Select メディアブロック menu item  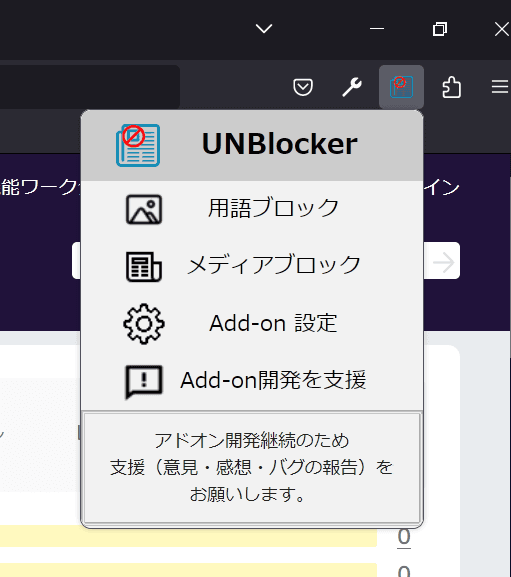pyautogui.click(x=252, y=266)
